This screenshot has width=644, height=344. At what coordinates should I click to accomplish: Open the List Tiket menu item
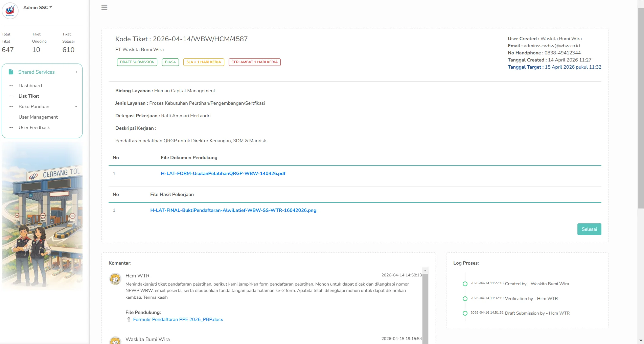pos(29,96)
